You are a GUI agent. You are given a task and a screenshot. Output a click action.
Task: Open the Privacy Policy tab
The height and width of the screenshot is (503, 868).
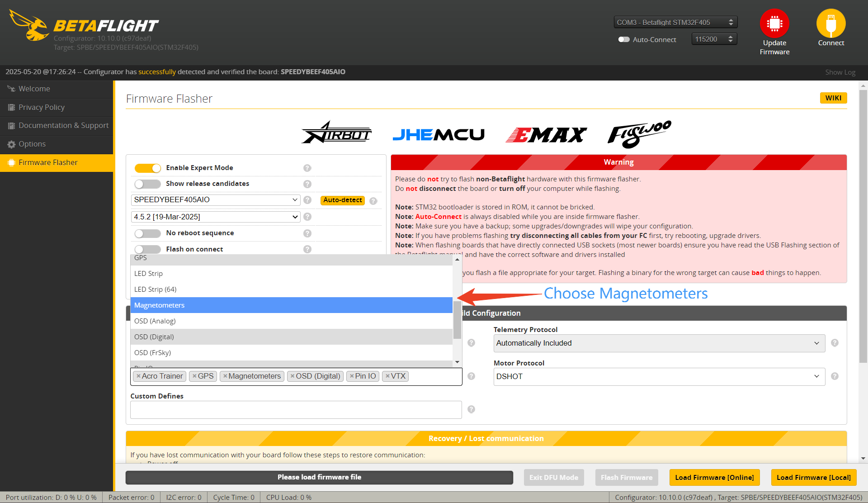(57, 108)
